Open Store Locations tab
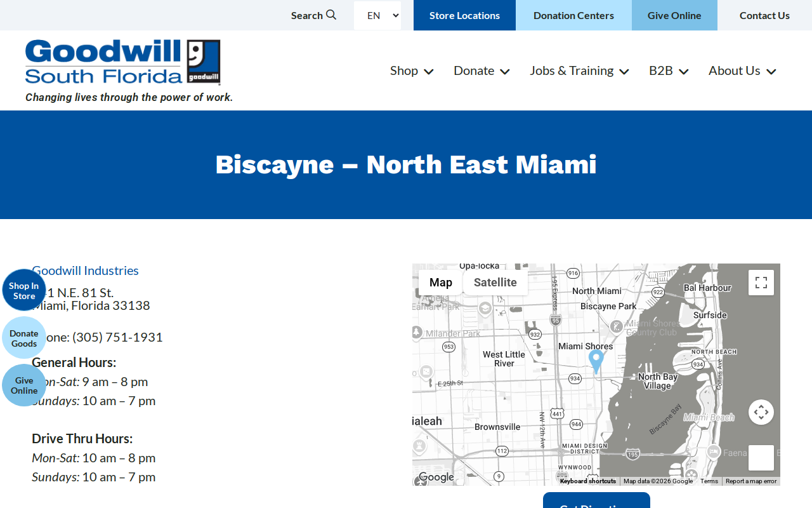 click(464, 15)
